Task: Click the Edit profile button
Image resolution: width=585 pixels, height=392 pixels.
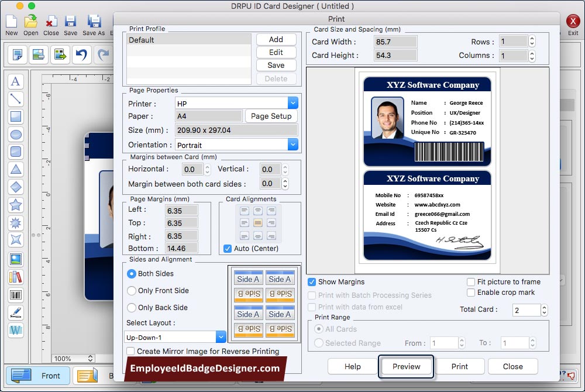Action: point(276,53)
